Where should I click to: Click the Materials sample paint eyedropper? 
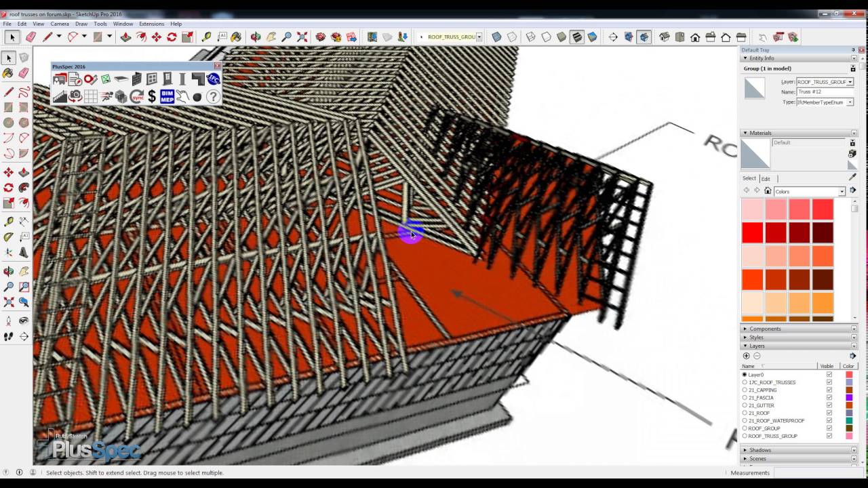coord(852,177)
